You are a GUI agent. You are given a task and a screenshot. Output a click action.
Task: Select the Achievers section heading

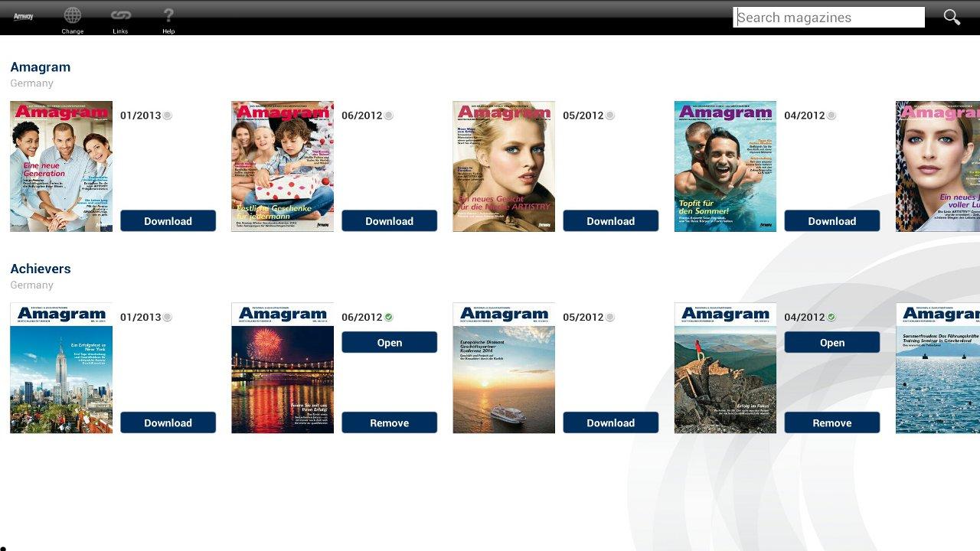pyautogui.click(x=41, y=269)
